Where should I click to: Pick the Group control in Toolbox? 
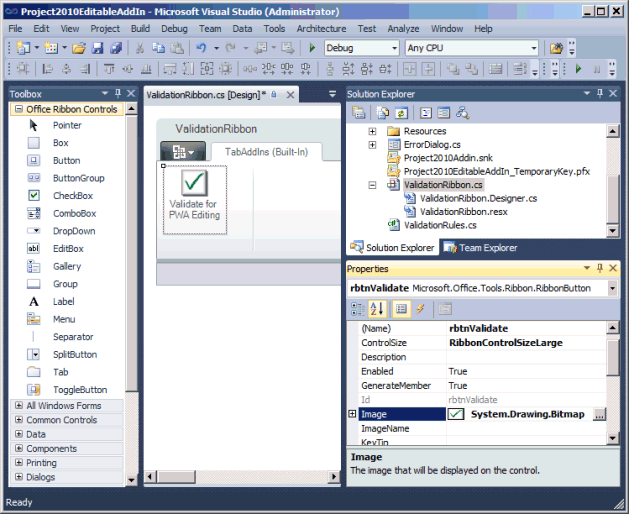click(x=65, y=284)
